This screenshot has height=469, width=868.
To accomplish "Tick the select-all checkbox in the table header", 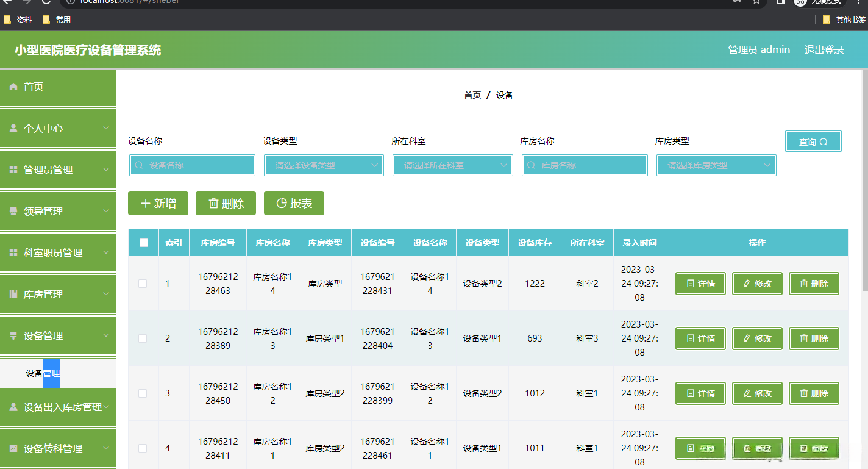I will pos(144,243).
